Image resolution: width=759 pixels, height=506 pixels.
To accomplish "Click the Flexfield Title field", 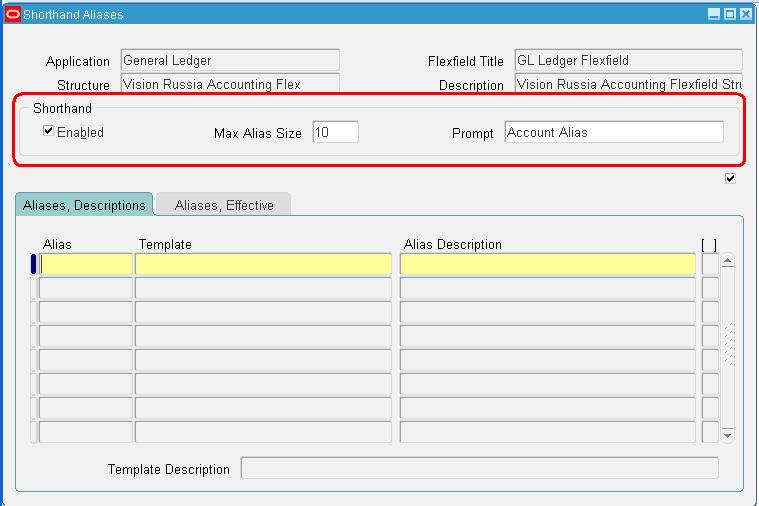I will (628, 61).
